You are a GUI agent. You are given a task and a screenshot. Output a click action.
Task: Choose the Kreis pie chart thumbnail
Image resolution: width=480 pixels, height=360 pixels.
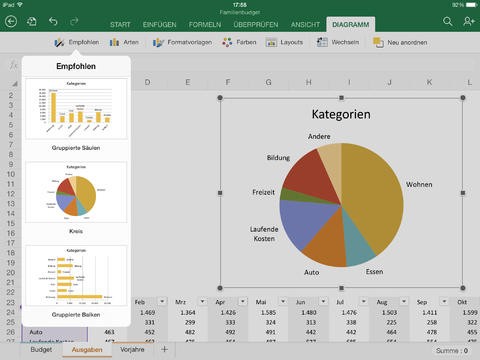point(76,192)
